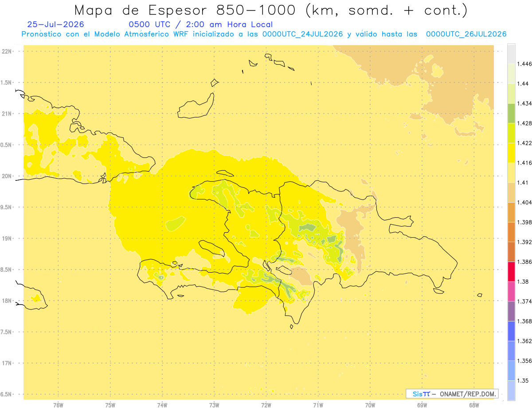
Task: Click the legend value '1.356'
Action: click(524, 360)
